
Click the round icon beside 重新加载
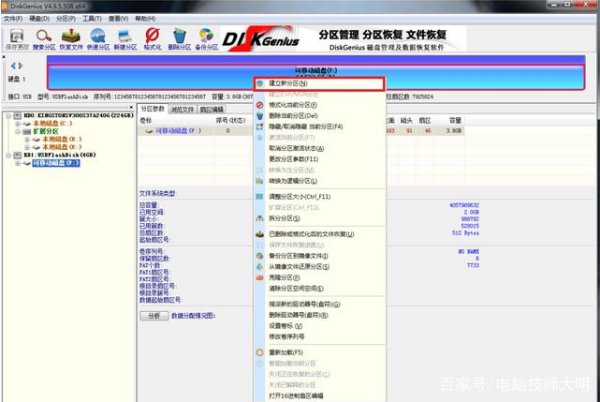pos(260,352)
